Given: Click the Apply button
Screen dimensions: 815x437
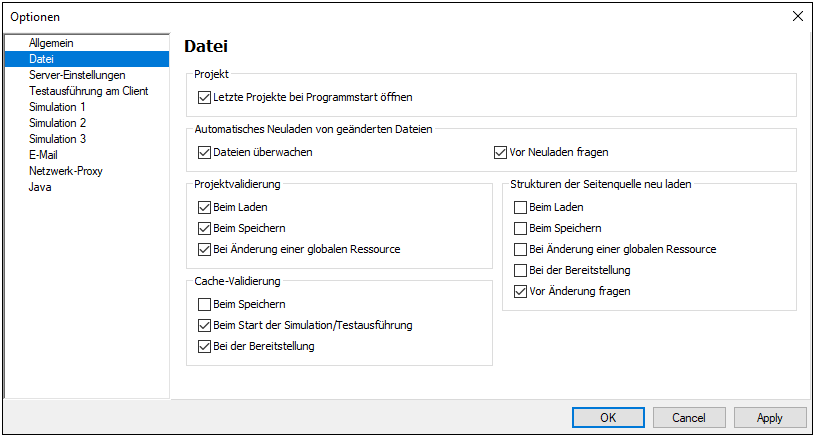Looking at the screenshot, I should point(769,417).
